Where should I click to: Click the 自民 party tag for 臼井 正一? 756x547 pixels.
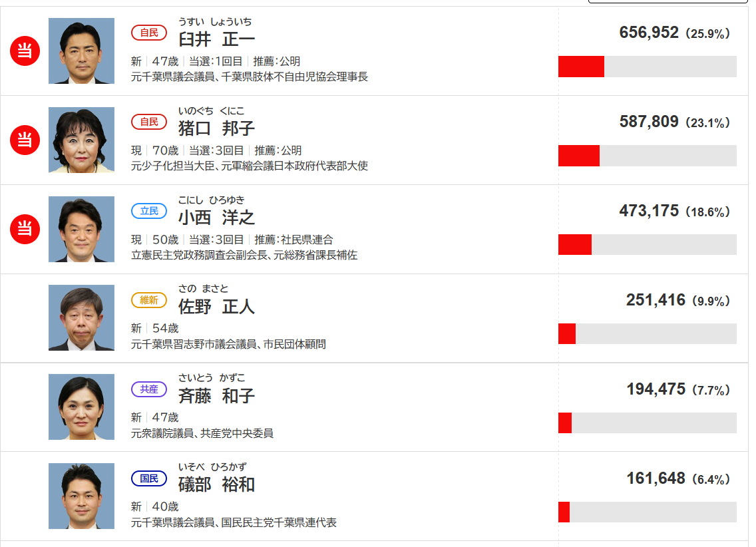[x=149, y=33]
